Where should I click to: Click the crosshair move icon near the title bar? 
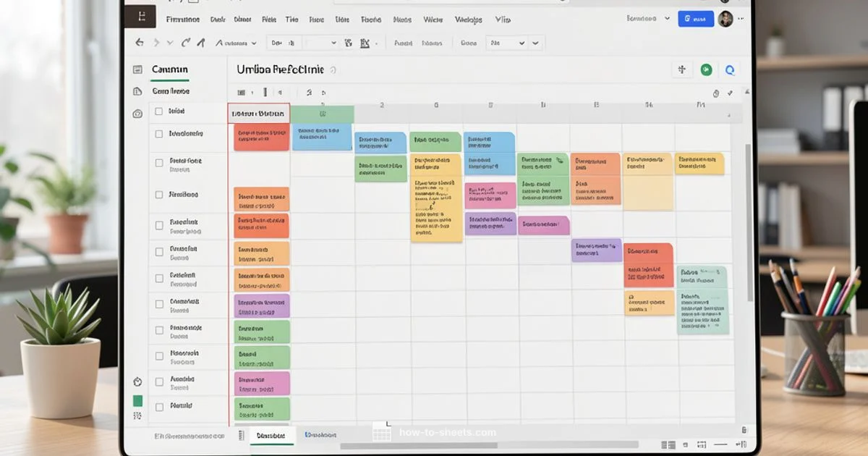pyautogui.click(x=681, y=69)
